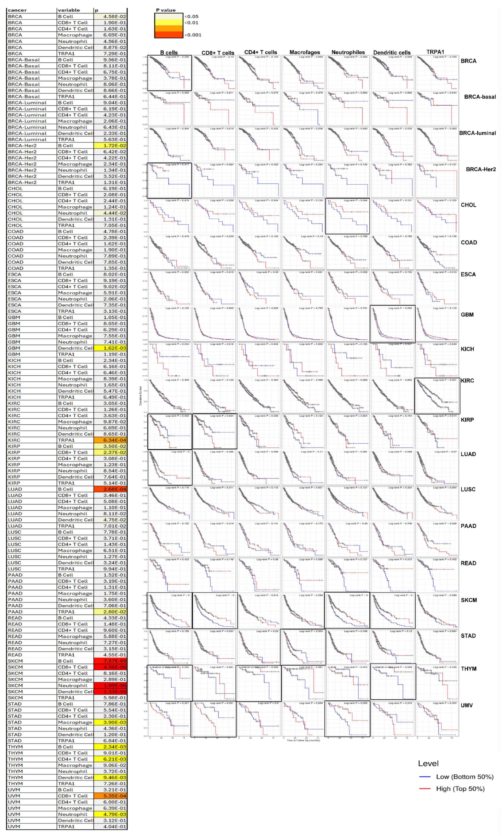Click the KIRP B Cell value 3.50E-02

click(x=110, y=446)
